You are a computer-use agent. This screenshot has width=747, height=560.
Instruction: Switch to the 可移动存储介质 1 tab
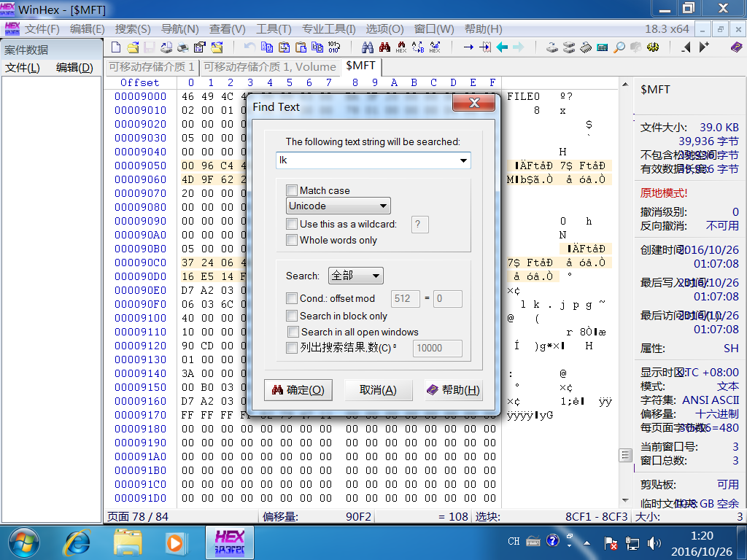click(152, 66)
